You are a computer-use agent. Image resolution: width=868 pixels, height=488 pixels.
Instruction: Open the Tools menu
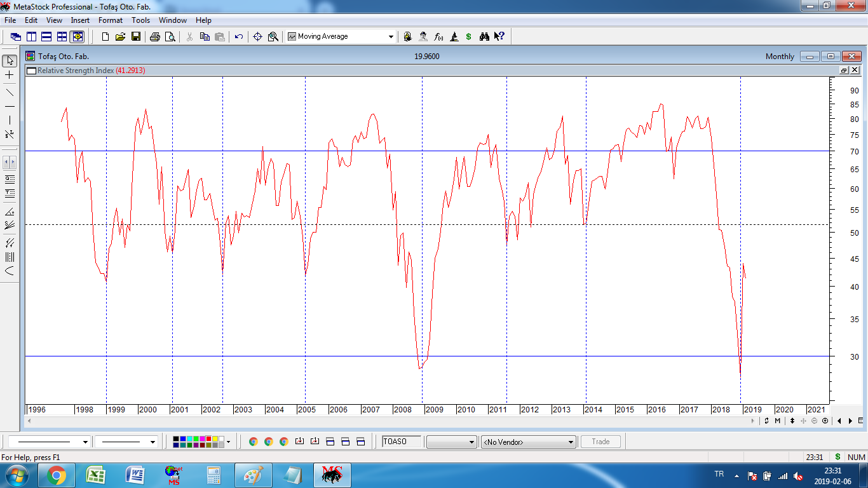(141, 20)
